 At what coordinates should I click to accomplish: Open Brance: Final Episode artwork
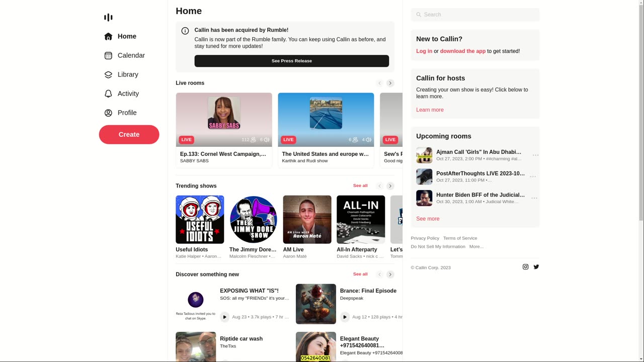(x=316, y=304)
